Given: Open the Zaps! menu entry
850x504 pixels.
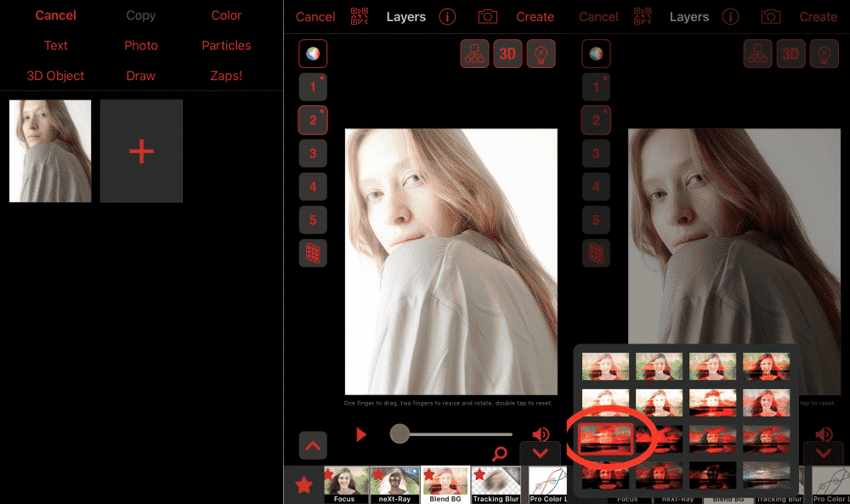Looking at the screenshot, I should click(226, 76).
